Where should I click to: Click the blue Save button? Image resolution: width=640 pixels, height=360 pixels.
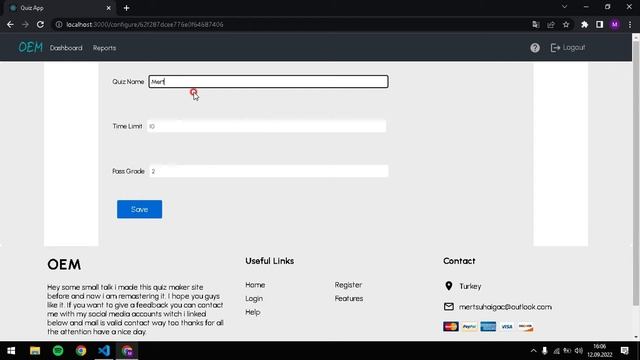pos(139,209)
